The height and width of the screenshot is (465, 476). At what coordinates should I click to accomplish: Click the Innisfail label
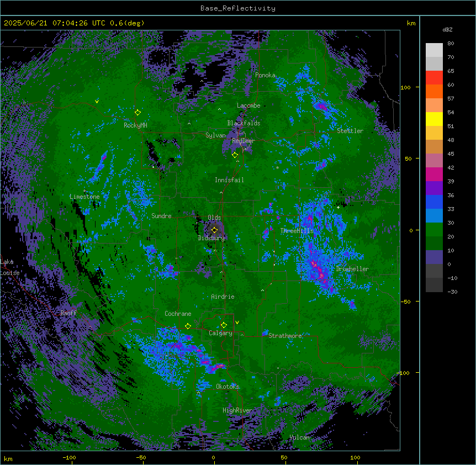point(229,180)
